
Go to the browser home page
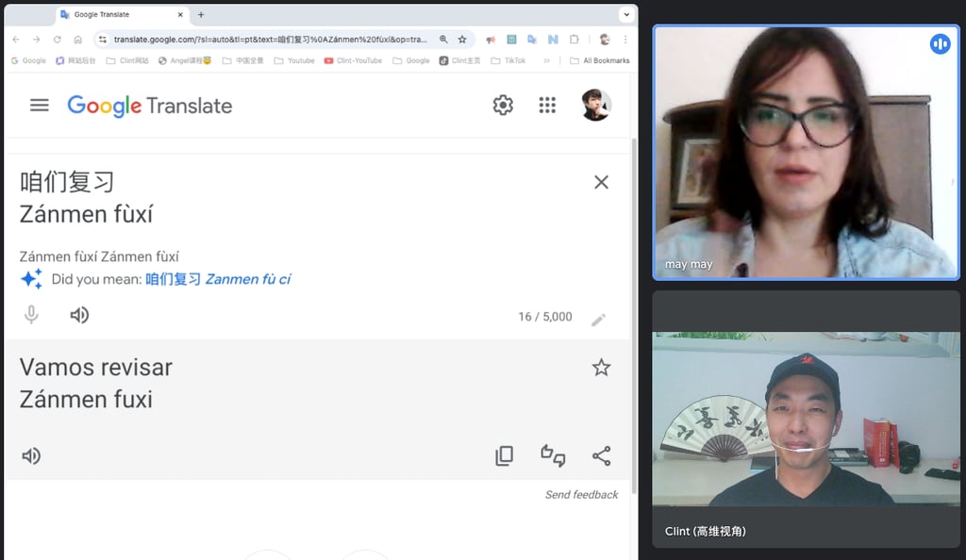tap(77, 40)
